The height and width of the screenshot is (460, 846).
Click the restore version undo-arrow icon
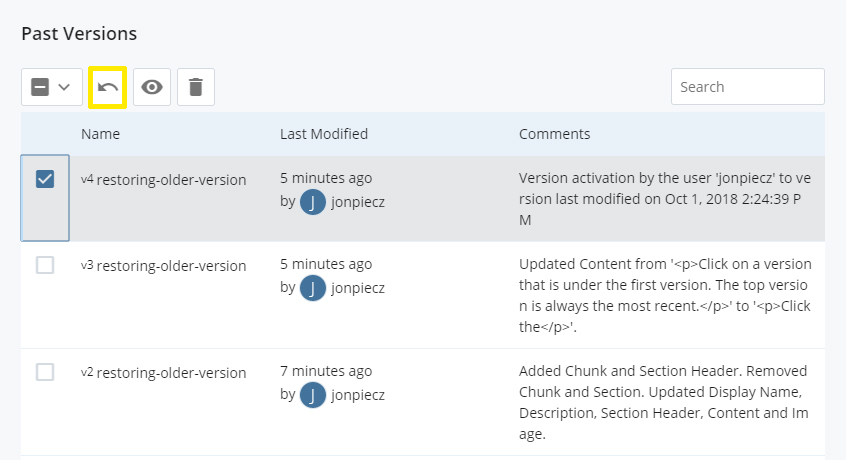(x=108, y=87)
